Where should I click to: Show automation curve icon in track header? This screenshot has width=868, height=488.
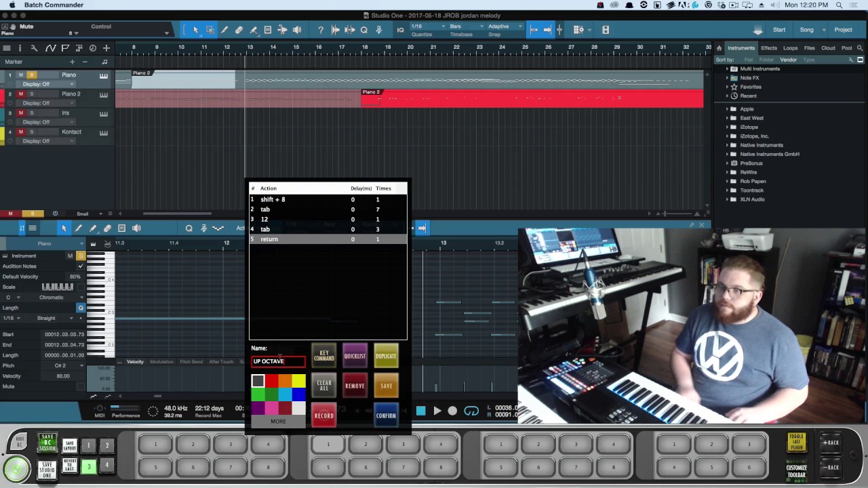(50, 48)
